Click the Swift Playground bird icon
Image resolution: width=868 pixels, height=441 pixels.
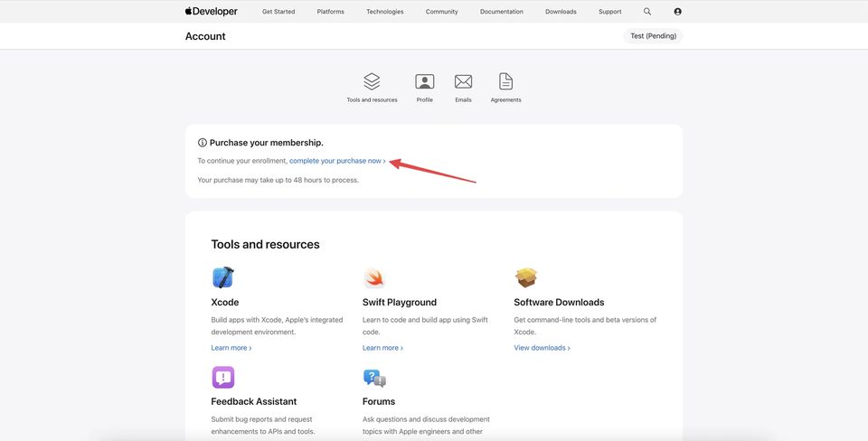374,277
